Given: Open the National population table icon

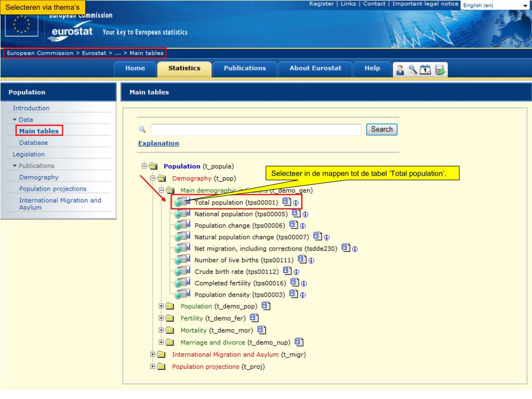Looking at the screenshot, I should point(182,214).
